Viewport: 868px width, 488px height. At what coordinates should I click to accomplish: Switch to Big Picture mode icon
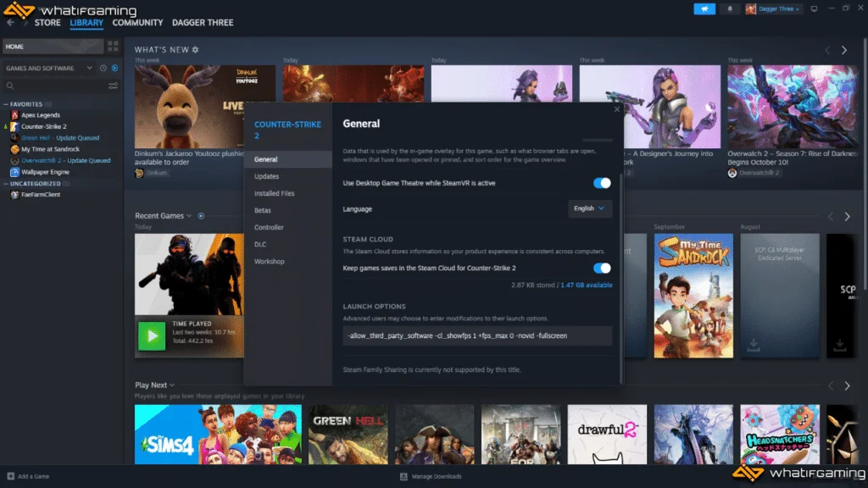click(x=814, y=8)
